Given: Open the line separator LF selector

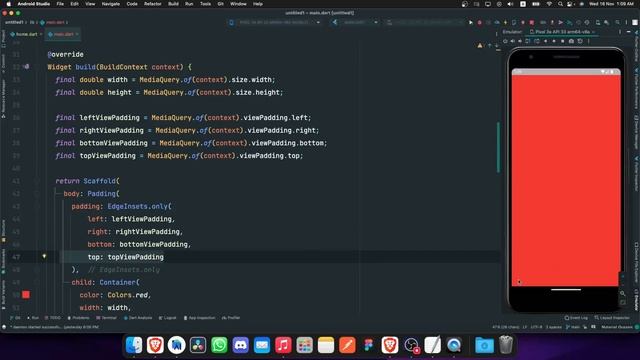Looking at the screenshot, I should click(525, 327).
